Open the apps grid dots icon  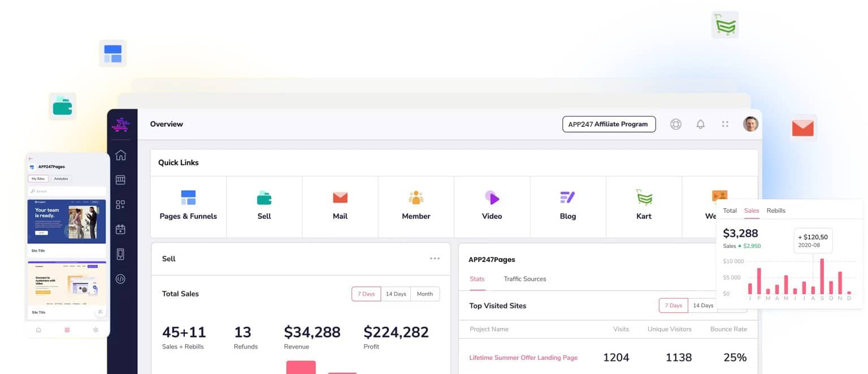[725, 124]
